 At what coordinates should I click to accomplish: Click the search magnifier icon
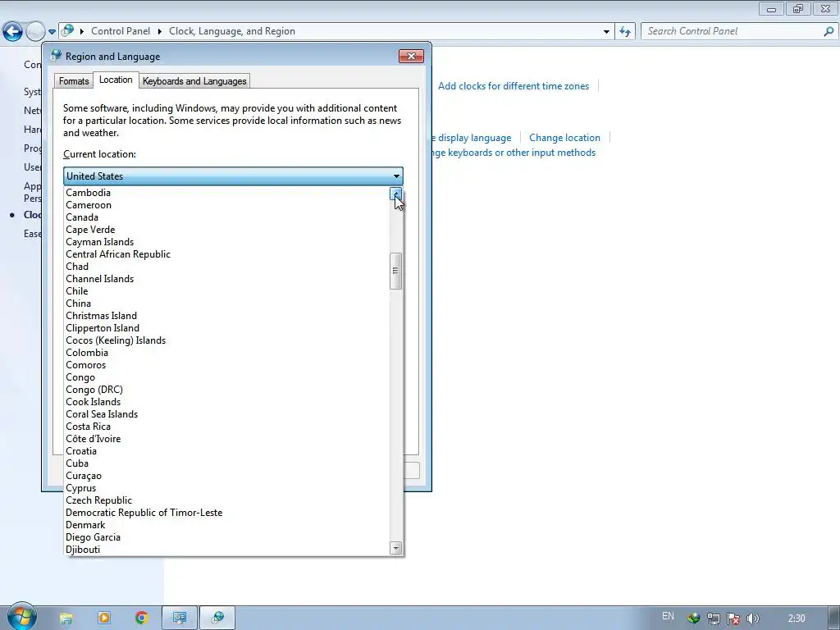coord(829,31)
